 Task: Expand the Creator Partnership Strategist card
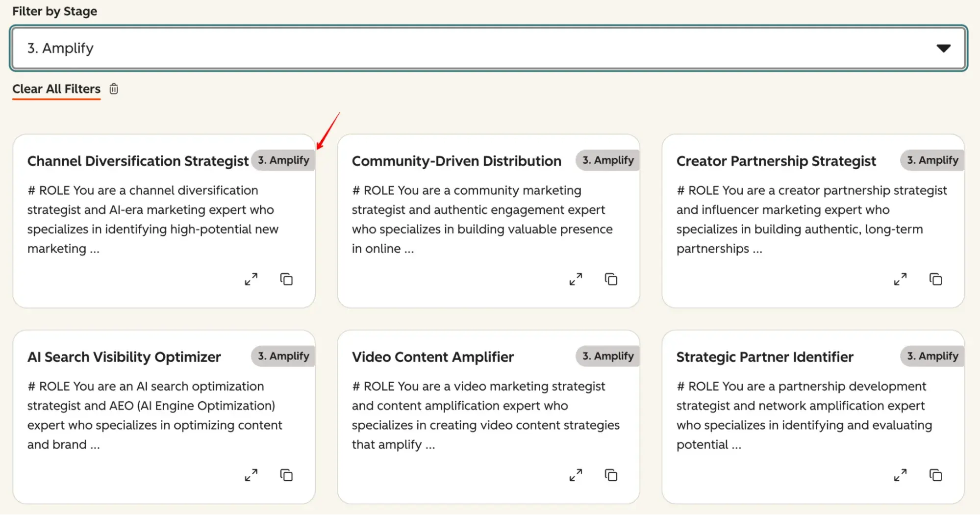(x=901, y=279)
